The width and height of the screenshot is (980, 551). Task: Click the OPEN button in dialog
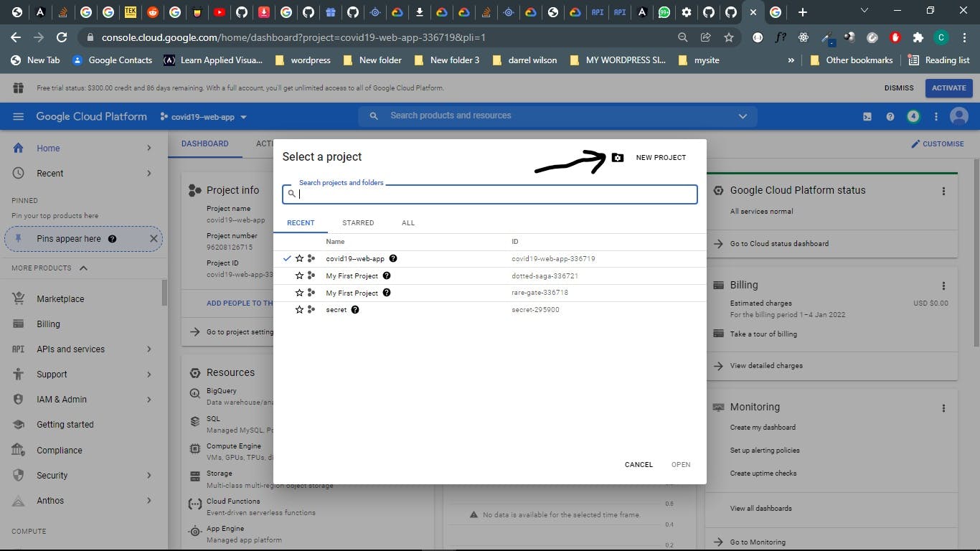[x=681, y=464]
